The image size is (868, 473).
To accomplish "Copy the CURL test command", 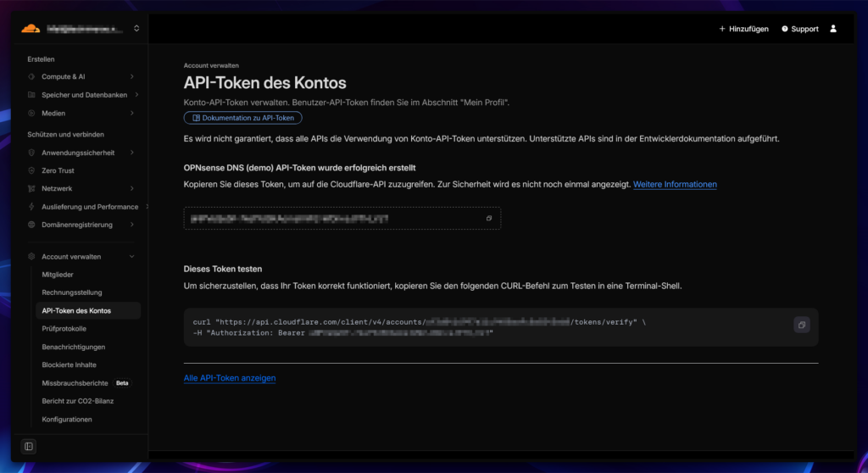I will tap(801, 326).
